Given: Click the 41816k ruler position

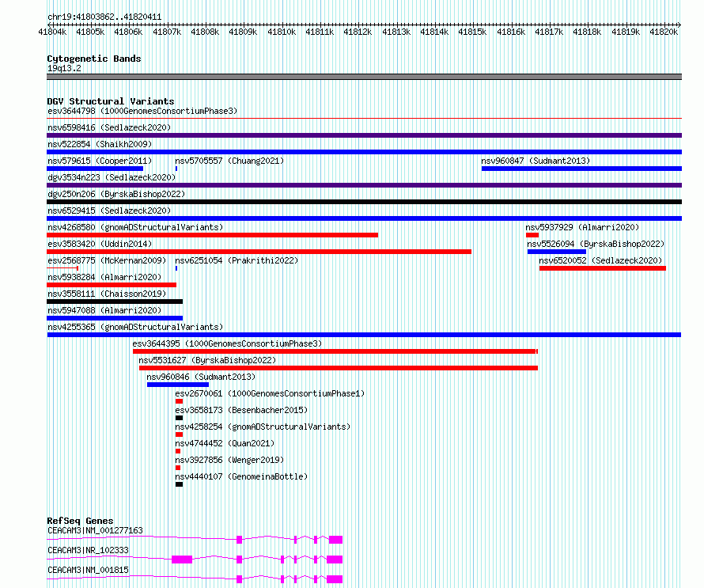Looking at the screenshot, I should pyautogui.click(x=511, y=32).
